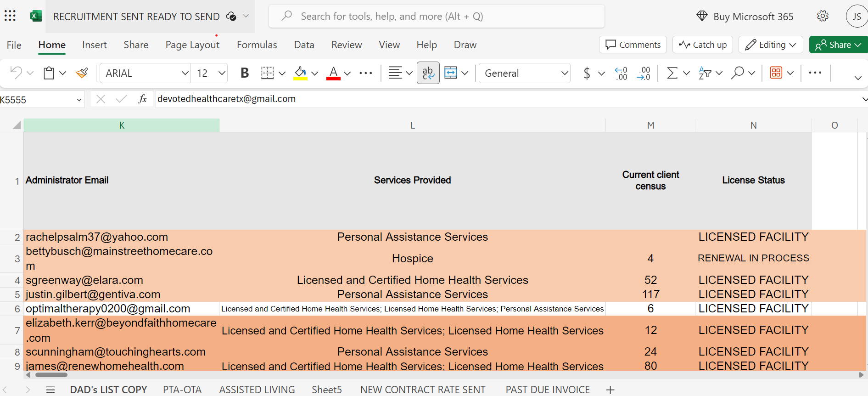Click the Comments button
Screen dimensions: 868x396
click(x=633, y=45)
